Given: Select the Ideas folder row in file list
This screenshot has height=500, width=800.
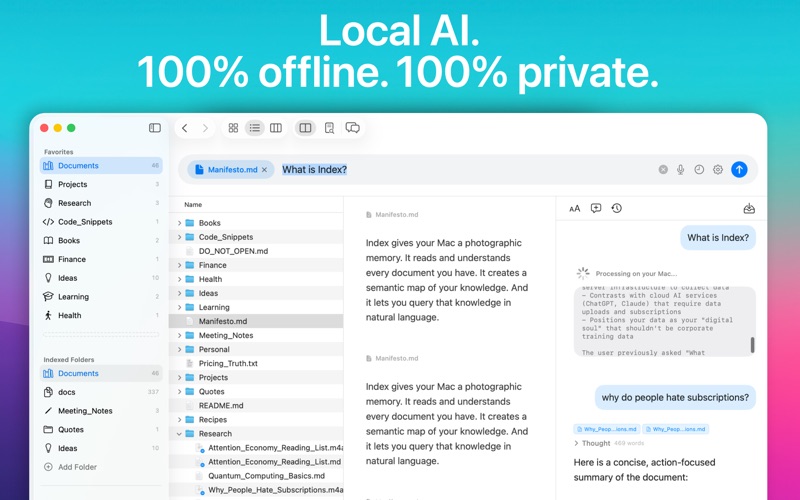Looking at the screenshot, I should [256, 293].
